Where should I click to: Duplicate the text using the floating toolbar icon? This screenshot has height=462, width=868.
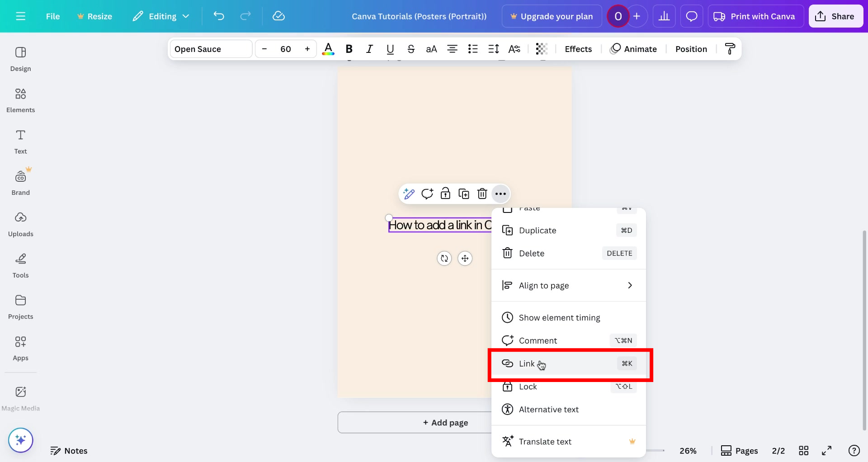click(x=464, y=193)
